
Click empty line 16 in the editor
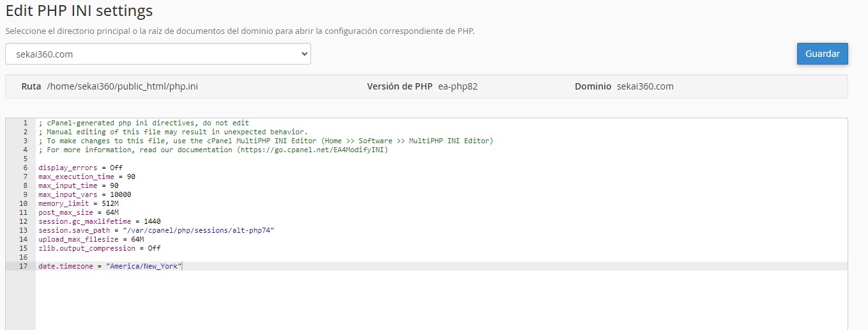[441, 257]
